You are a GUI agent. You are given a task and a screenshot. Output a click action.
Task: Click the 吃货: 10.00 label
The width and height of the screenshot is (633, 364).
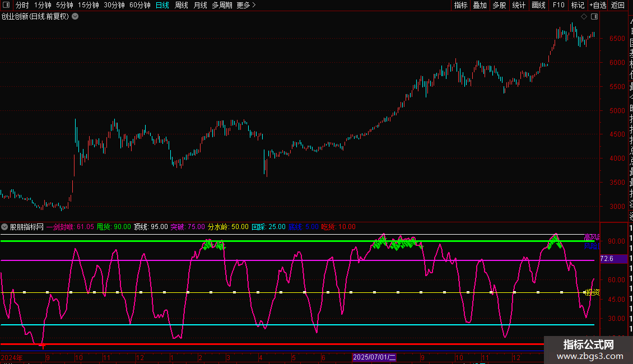point(338,227)
